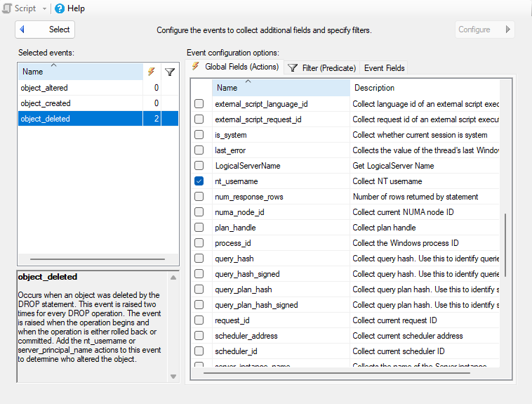Click the Script toolbar label
Image resolution: width=532 pixels, height=404 pixels.
25,8
